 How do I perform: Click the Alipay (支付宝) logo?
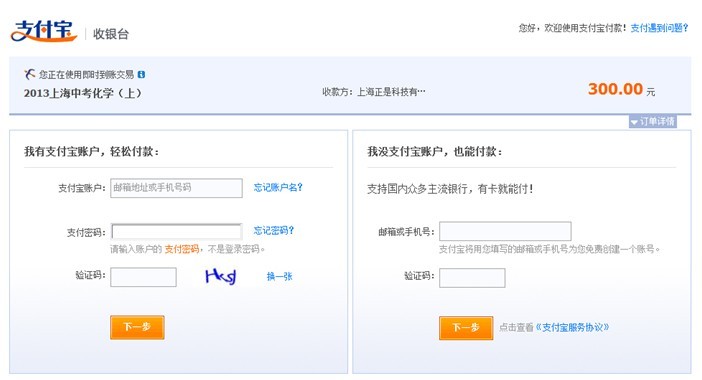pos(44,31)
